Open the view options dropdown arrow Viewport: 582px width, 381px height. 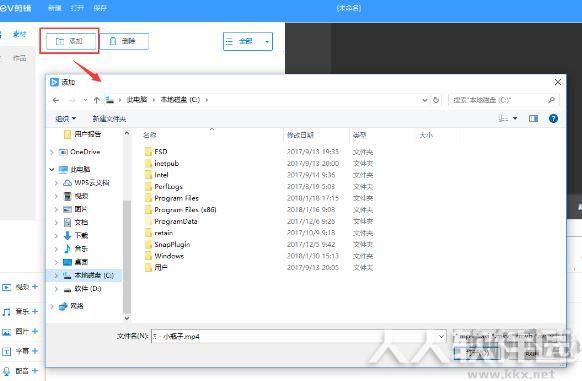pos(515,118)
